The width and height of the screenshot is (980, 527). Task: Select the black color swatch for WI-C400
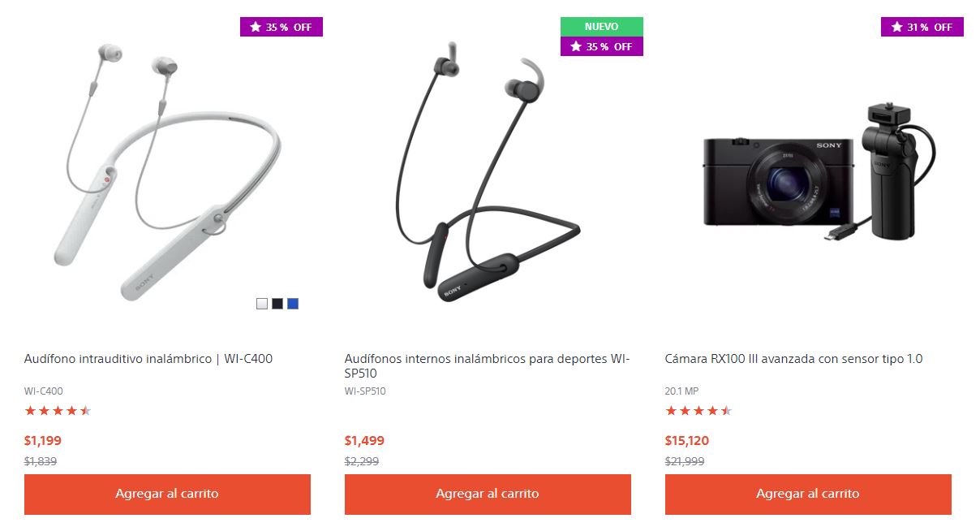tap(277, 304)
